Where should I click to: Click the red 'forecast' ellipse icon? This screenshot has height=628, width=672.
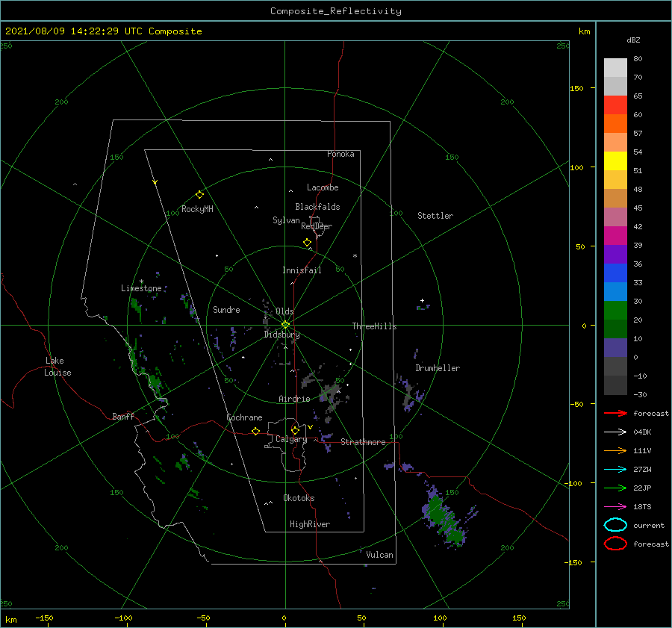pos(615,544)
